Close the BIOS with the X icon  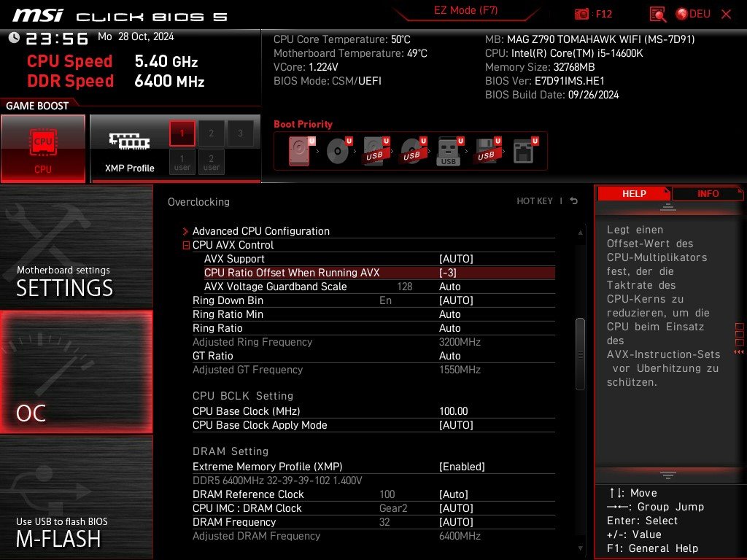pyautogui.click(x=726, y=14)
